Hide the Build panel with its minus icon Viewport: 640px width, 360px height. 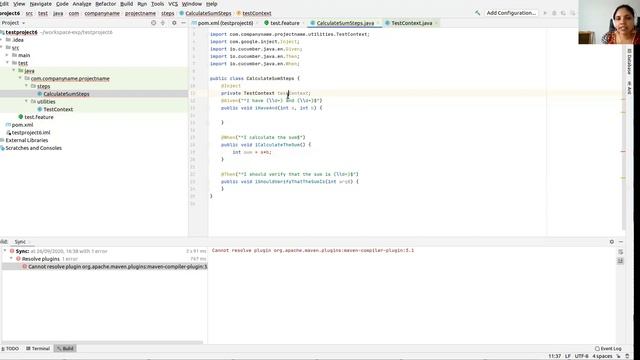point(621,242)
